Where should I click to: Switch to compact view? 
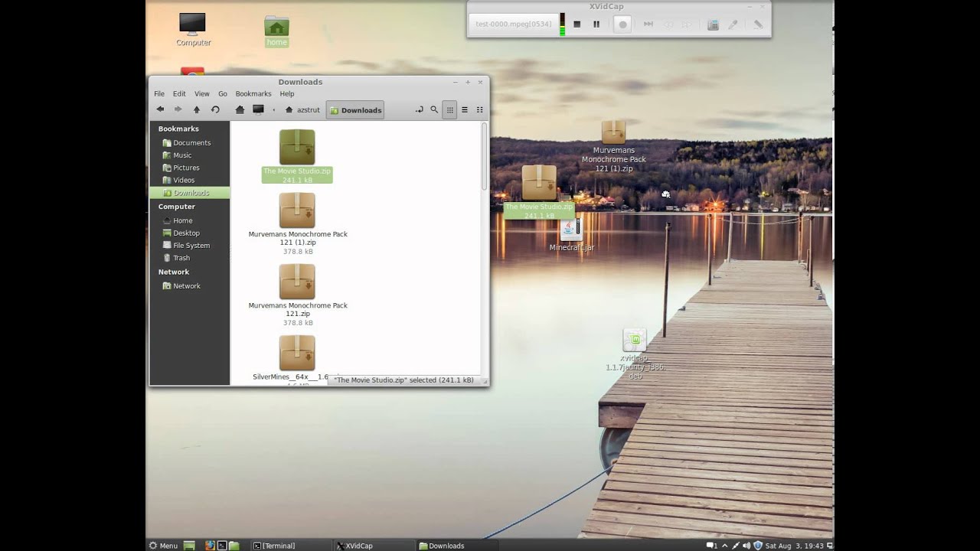coord(480,109)
